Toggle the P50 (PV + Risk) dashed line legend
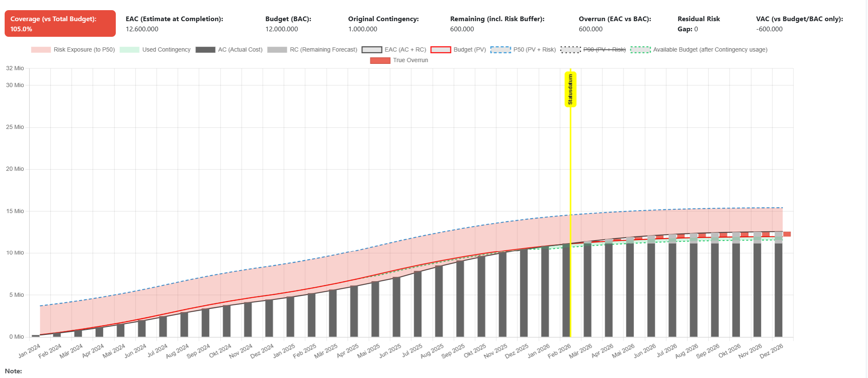The image size is (868, 378). [523, 50]
